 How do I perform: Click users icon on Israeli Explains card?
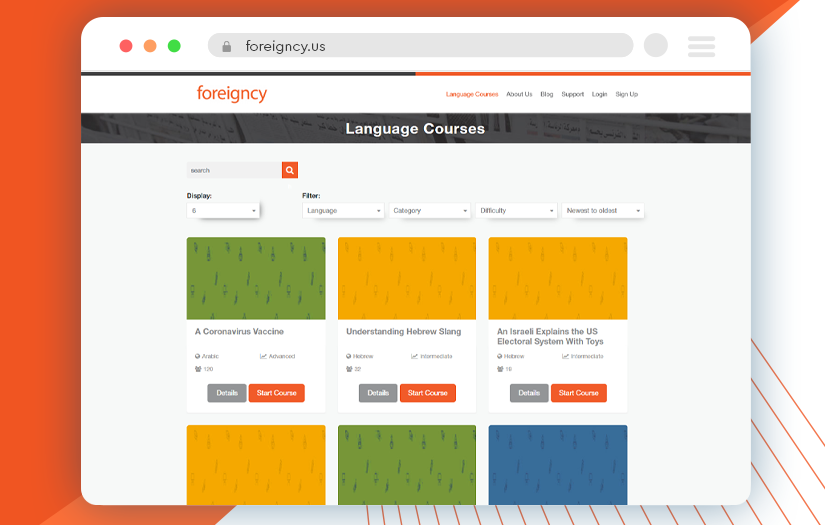(x=500, y=369)
